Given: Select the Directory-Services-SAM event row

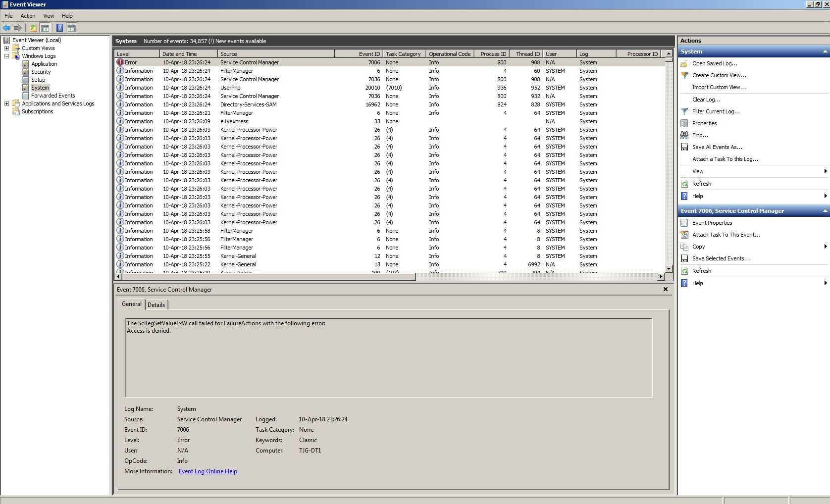Looking at the screenshot, I should 390,104.
